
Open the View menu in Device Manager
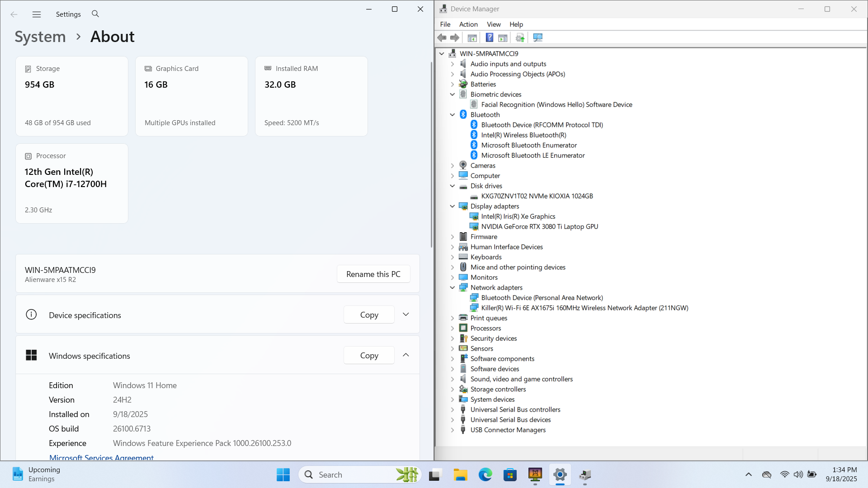pyautogui.click(x=493, y=24)
